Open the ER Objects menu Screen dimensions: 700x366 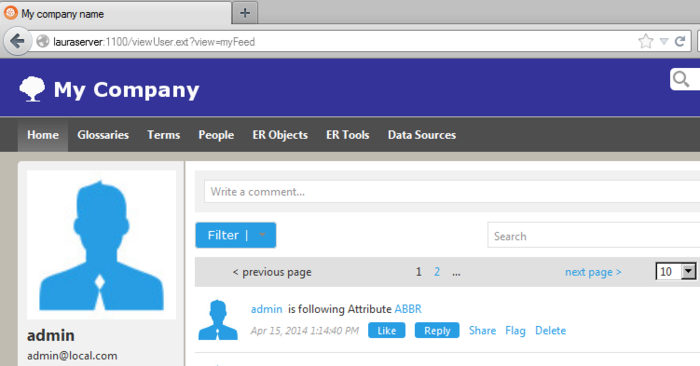pos(280,135)
